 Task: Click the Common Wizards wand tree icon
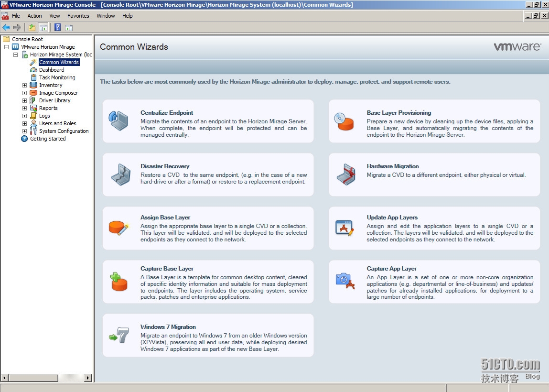click(x=33, y=62)
